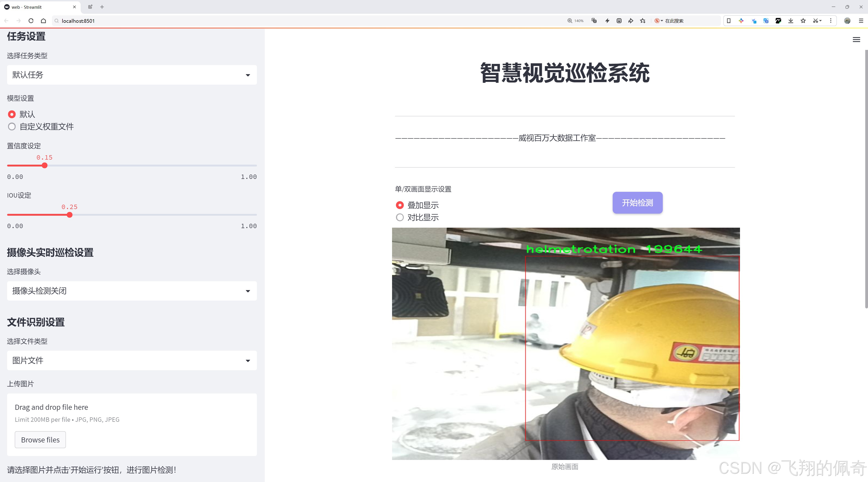Click the confidence slider handle at 0.15
This screenshot has width=868, height=482.
(x=45, y=165)
